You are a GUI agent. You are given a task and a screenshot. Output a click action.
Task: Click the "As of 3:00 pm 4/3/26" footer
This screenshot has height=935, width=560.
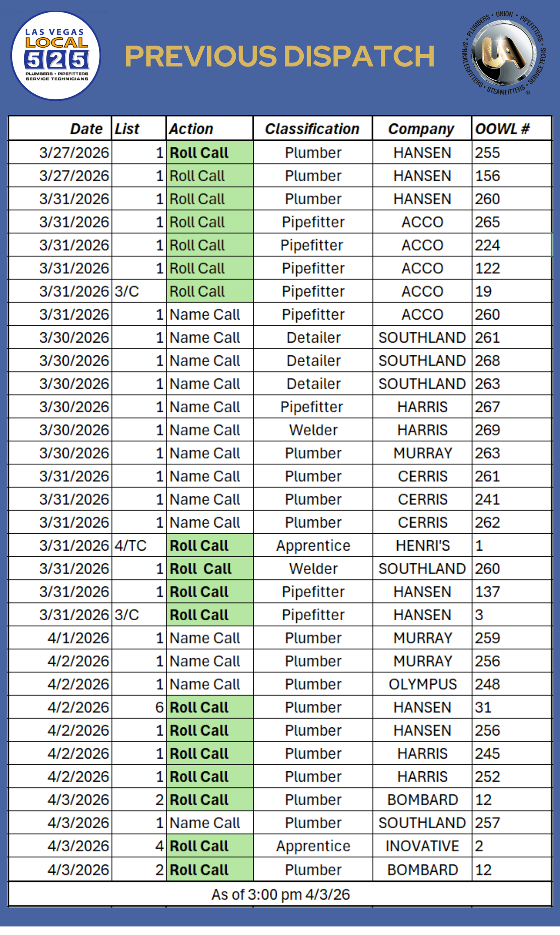coord(280,894)
